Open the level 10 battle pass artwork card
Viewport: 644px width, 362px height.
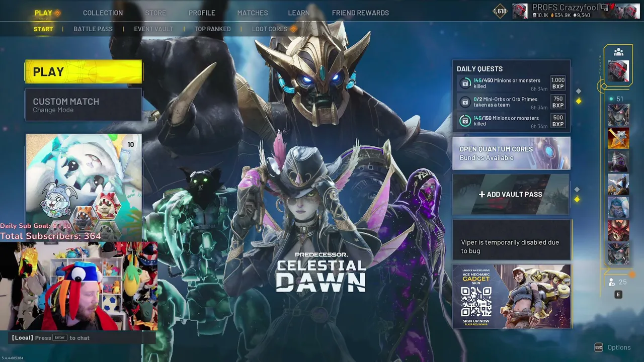(x=84, y=187)
